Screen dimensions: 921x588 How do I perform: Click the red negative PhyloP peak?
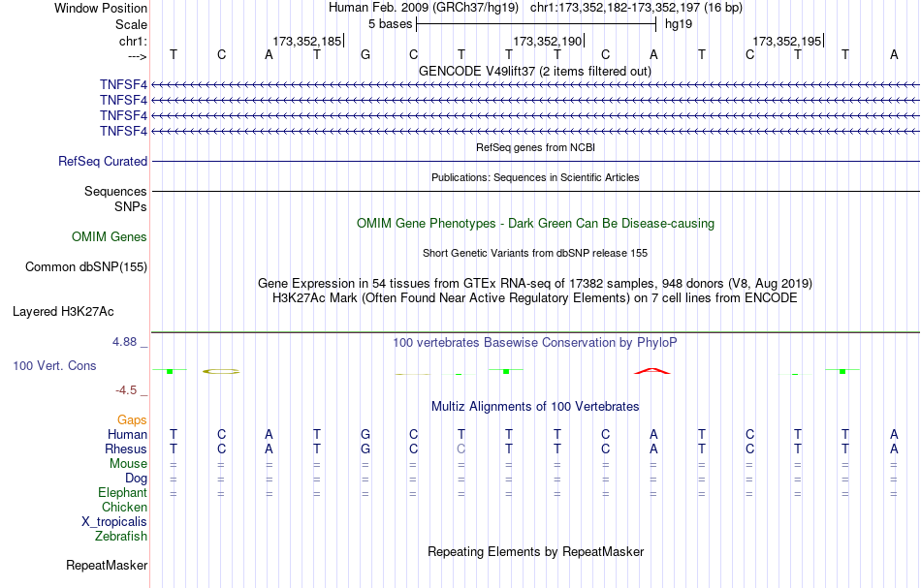coord(652,371)
